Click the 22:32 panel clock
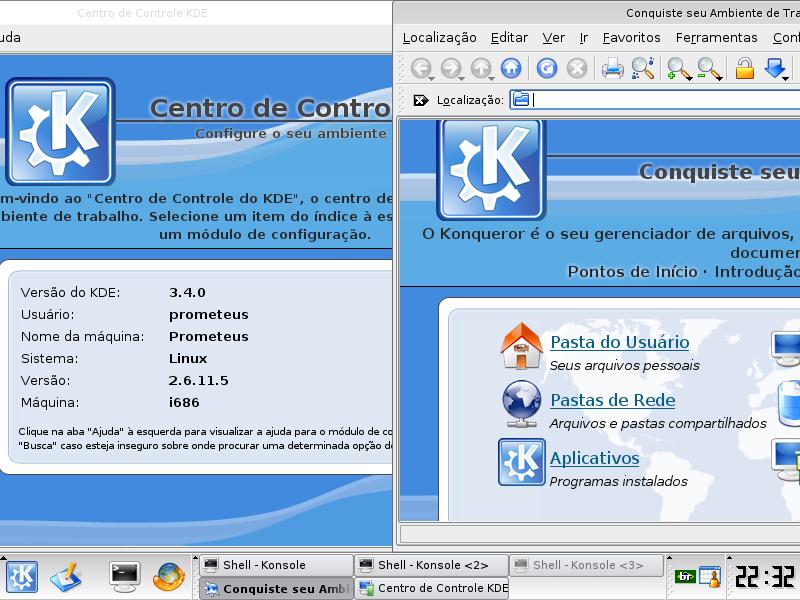The width and height of the screenshot is (800, 600). click(764, 577)
